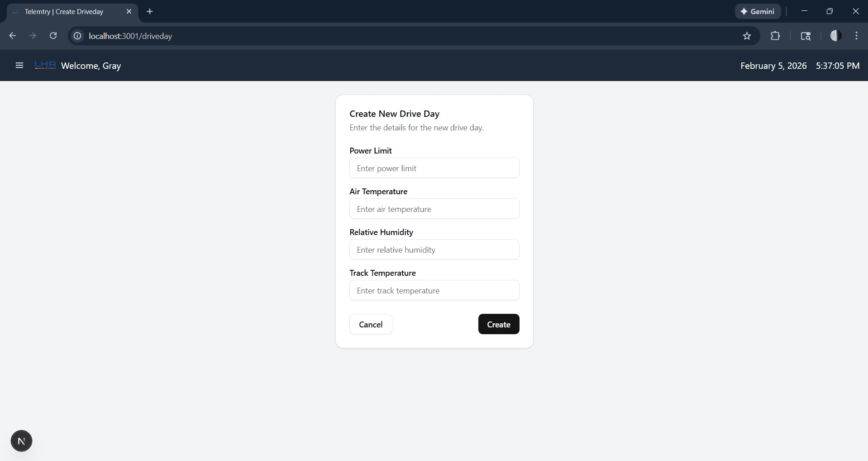Screen dimensions: 868x461
Task: Open the Chrome profile avatar
Action: [835, 36]
